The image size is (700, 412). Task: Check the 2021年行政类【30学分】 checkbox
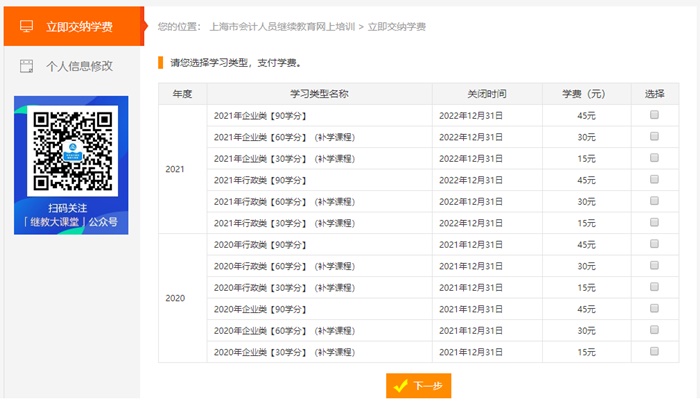654,222
